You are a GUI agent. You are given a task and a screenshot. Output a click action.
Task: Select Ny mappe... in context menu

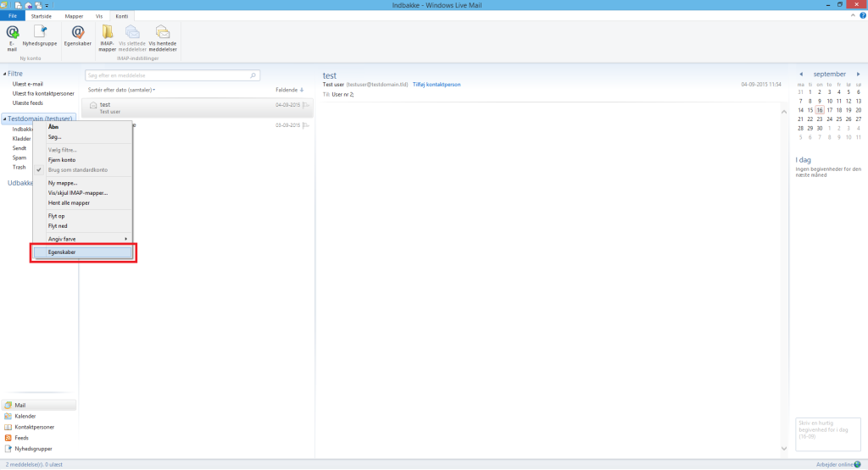point(83,183)
